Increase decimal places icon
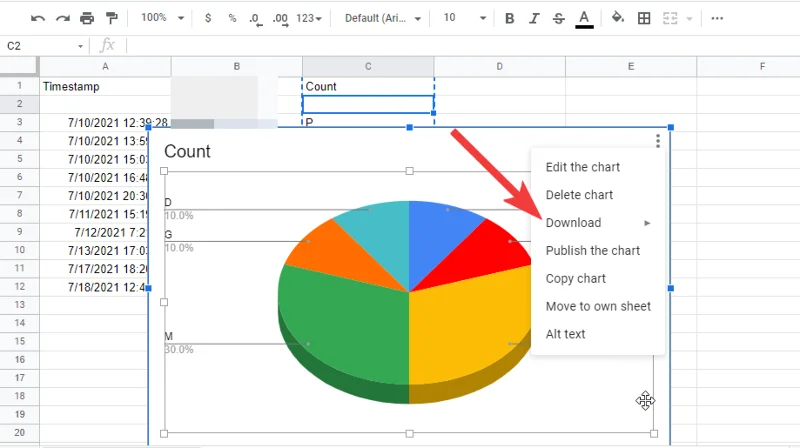800x448 pixels. point(280,19)
